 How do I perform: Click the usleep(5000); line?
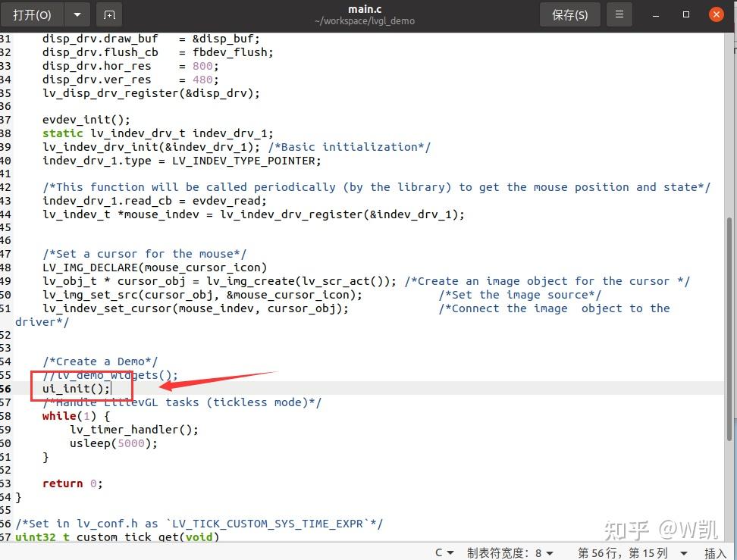coord(113,443)
